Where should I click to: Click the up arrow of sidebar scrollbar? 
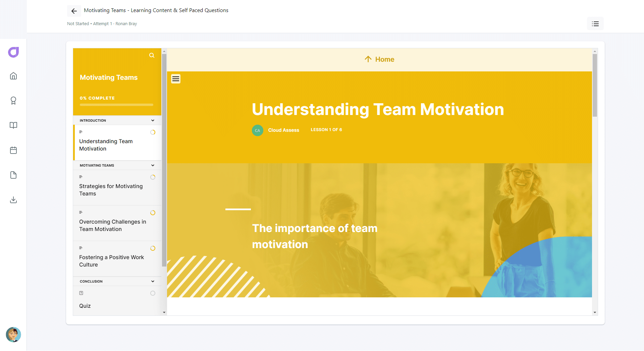coord(164,51)
